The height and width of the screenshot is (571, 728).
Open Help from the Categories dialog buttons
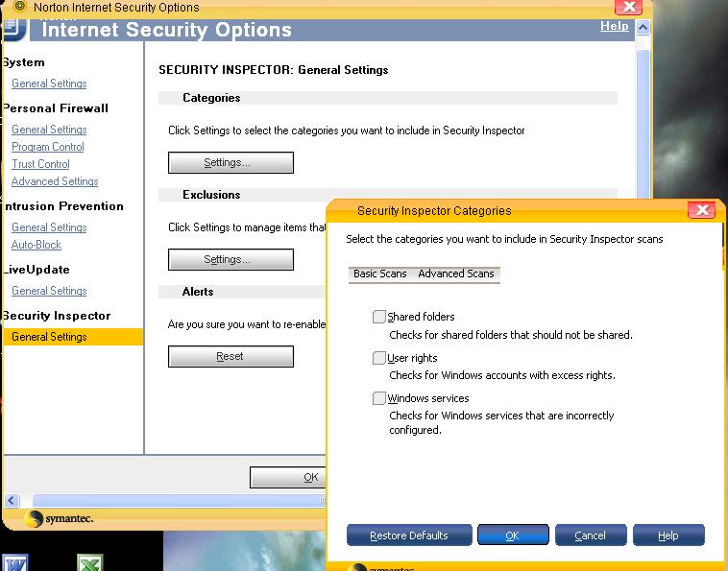coord(668,535)
